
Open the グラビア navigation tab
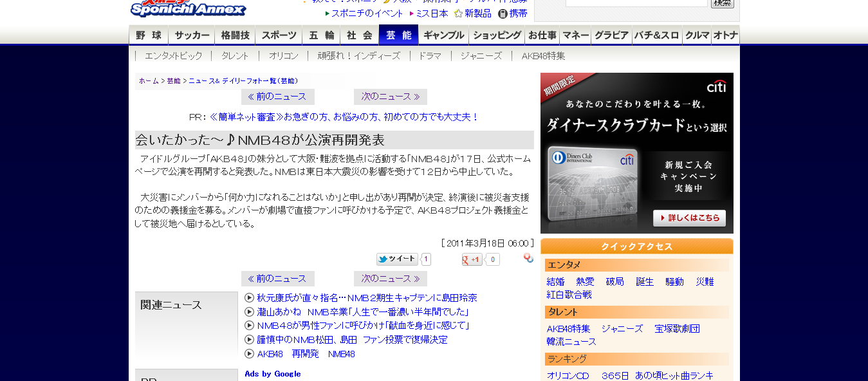click(x=611, y=35)
